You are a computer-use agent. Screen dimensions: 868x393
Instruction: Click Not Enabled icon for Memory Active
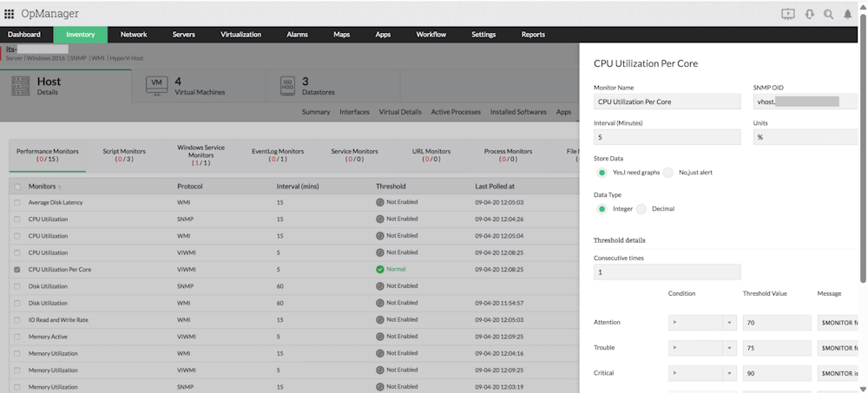pyautogui.click(x=380, y=337)
